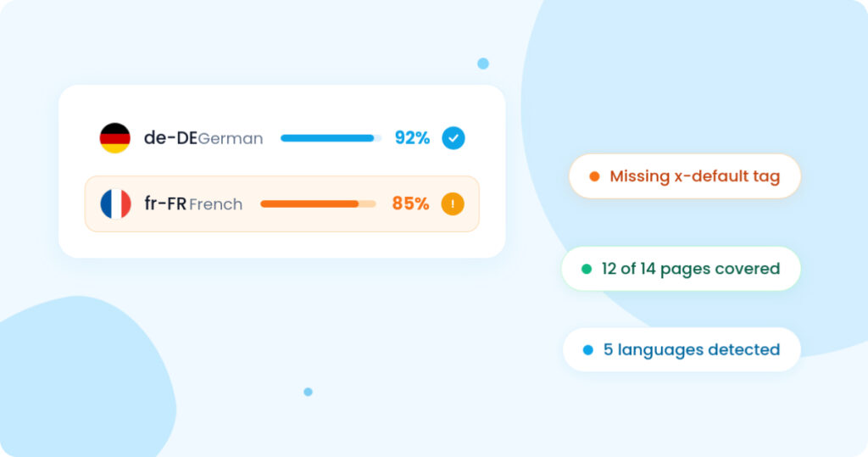Screen dimensions: 868x457
Task: Click the orange dot in Missing x-default tag
Action: click(594, 176)
